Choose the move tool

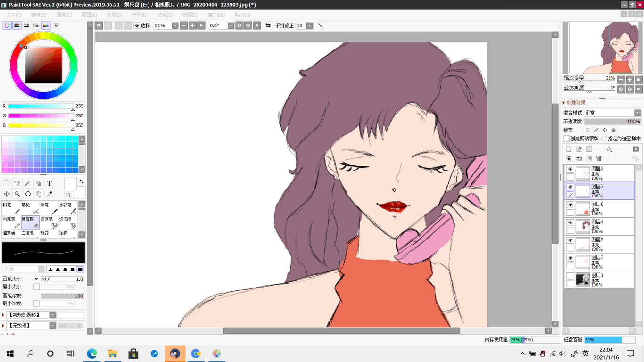[x=7, y=194]
